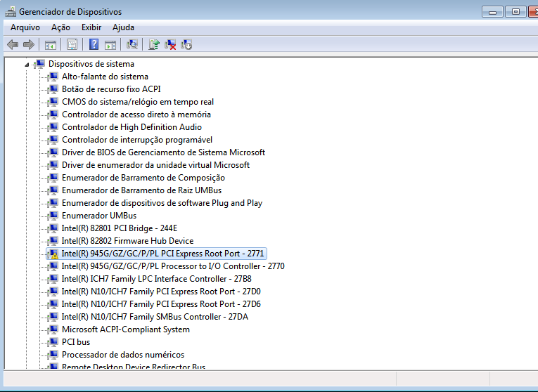This screenshot has height=392, width=538.
Task: Scan for hardware changes icon
Action: tap(132, 44)
